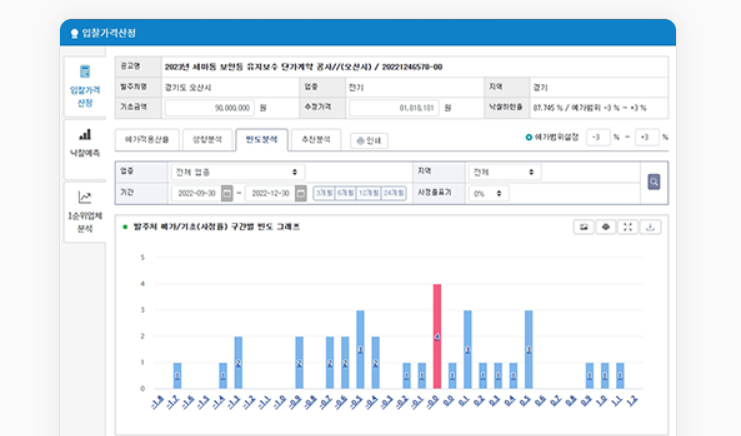The width and height of the screenshot is (741, 436).
Task: Save chart as image icon
Action: tap(584, 227)
